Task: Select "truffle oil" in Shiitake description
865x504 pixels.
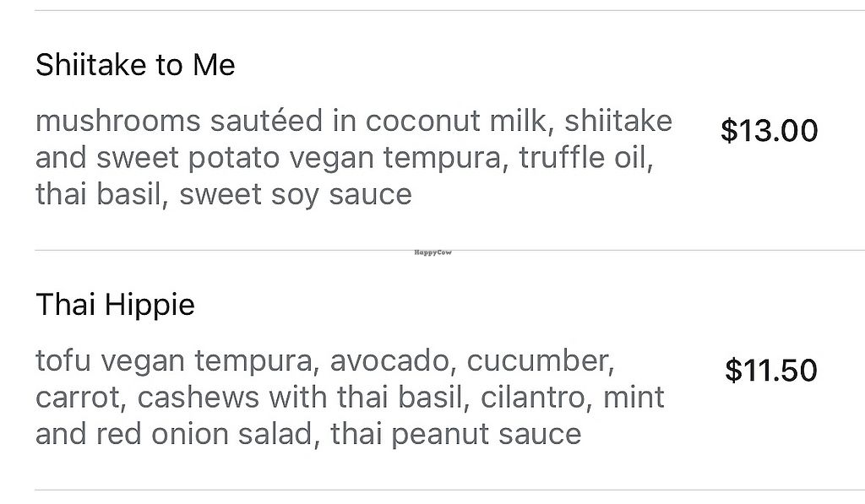Action: pyautogui.click(x=585, y=158)
